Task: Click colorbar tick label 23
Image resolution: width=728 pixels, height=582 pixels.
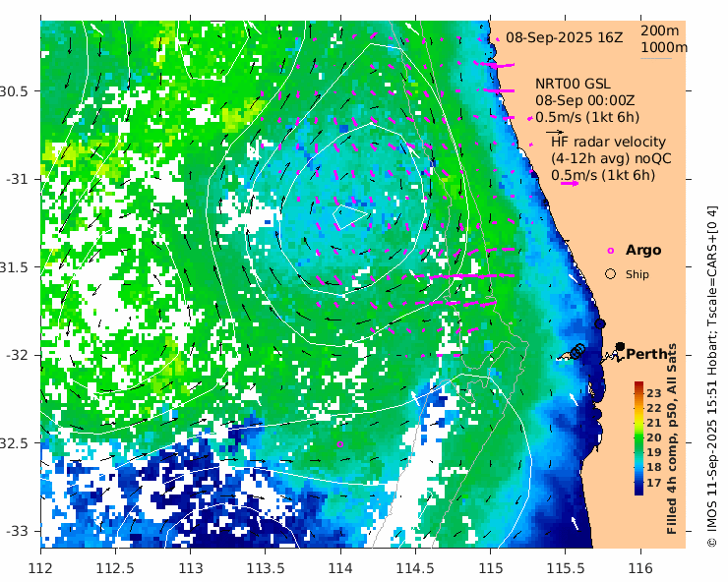Action: 653,393
